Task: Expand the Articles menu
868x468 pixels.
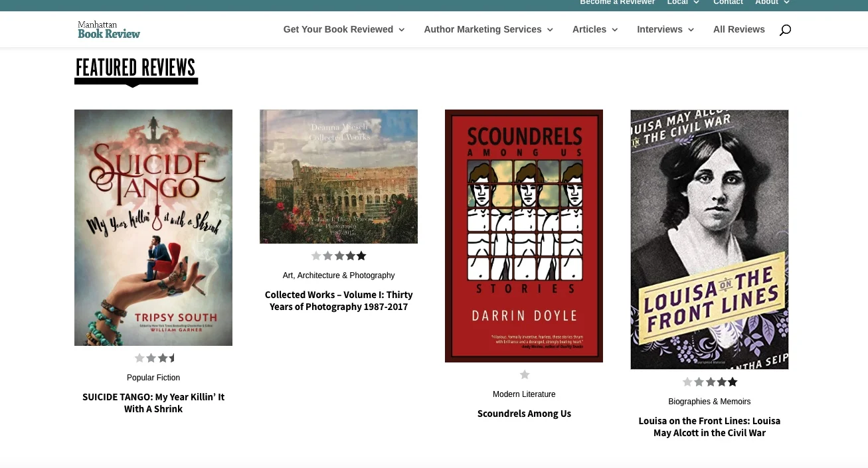Action: [595, 29]
